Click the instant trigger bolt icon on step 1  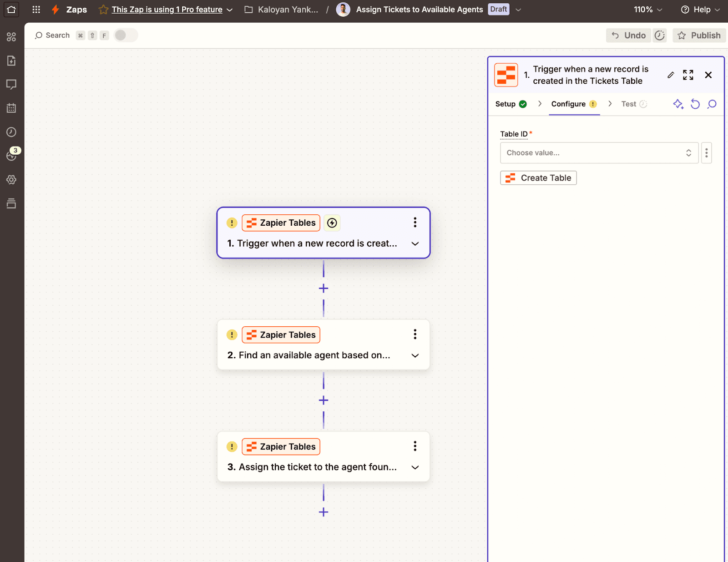[332, 223]
